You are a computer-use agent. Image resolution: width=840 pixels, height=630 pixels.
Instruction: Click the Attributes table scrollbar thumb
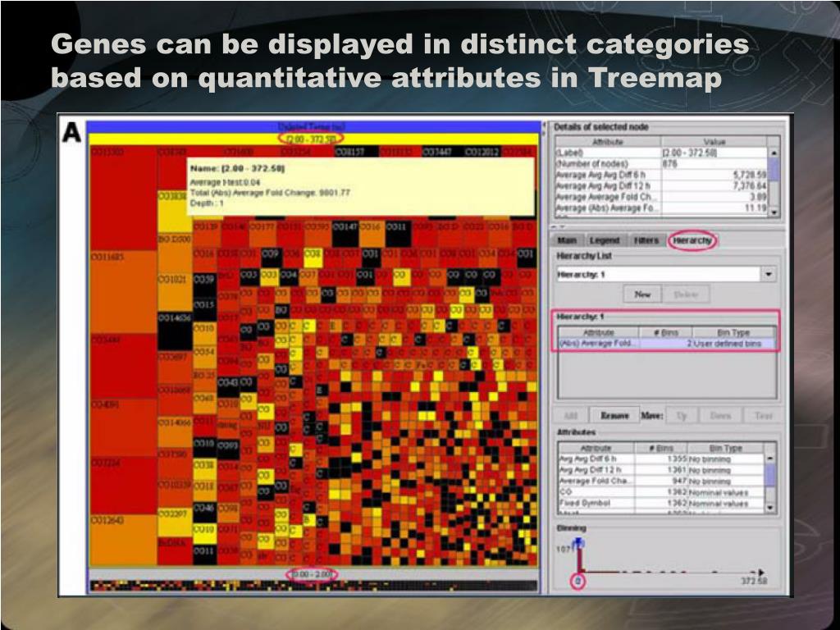[x=770, y=475]
